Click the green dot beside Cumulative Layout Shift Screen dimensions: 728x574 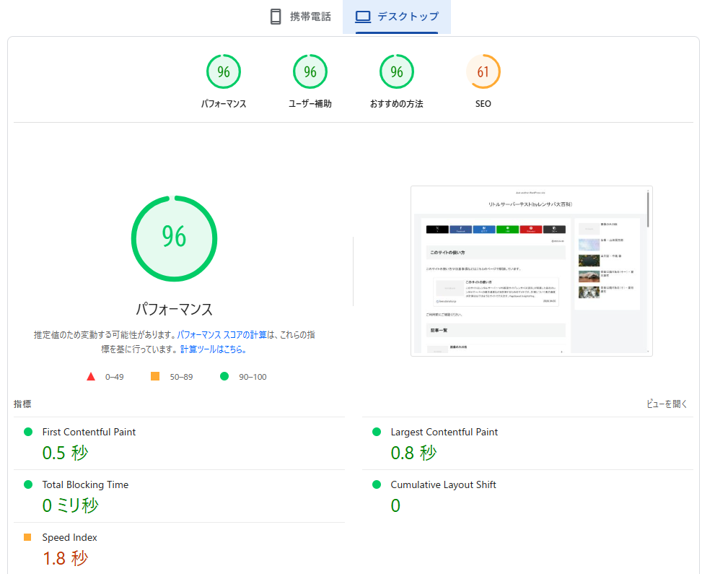377,484
